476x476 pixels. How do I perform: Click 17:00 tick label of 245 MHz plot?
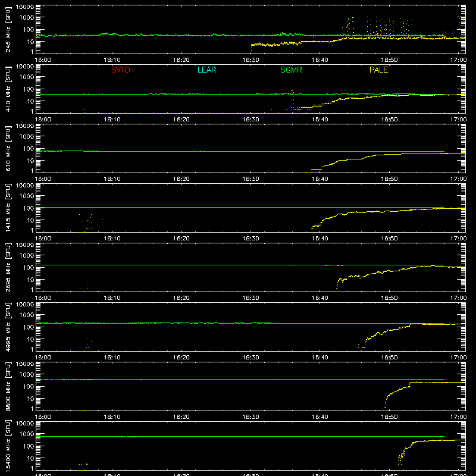[x=458, y=60]
